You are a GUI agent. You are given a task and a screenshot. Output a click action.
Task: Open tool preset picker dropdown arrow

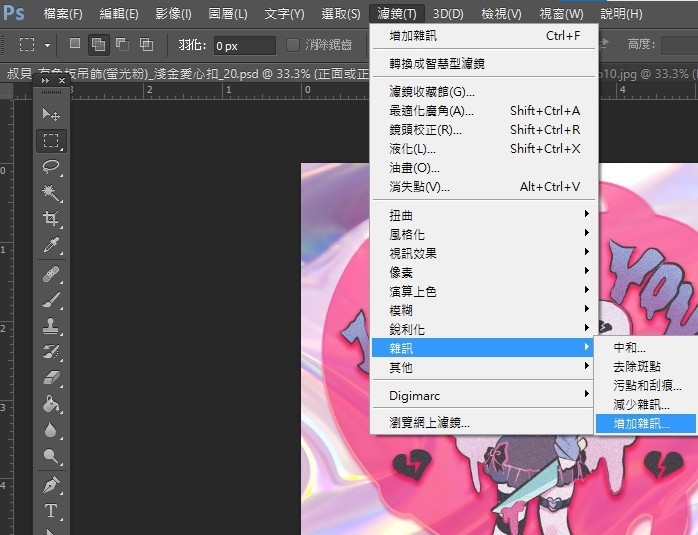pos(47,45)
